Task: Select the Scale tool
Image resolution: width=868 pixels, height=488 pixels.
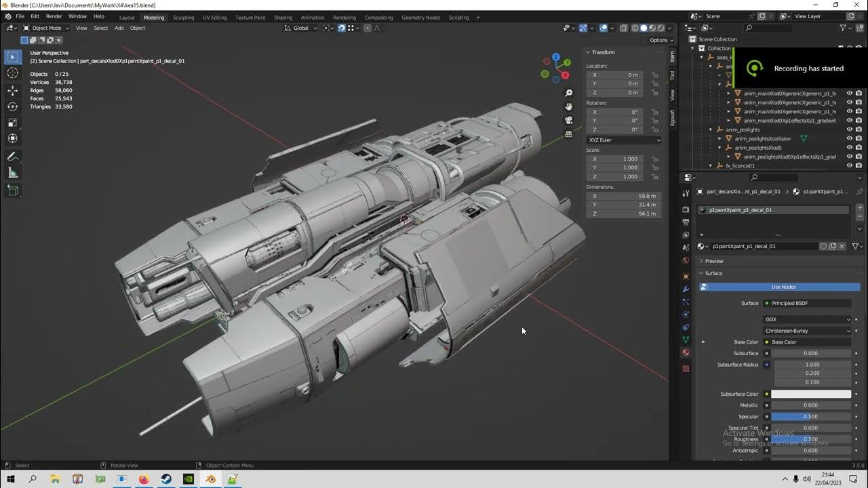Action: click(12, 123)
